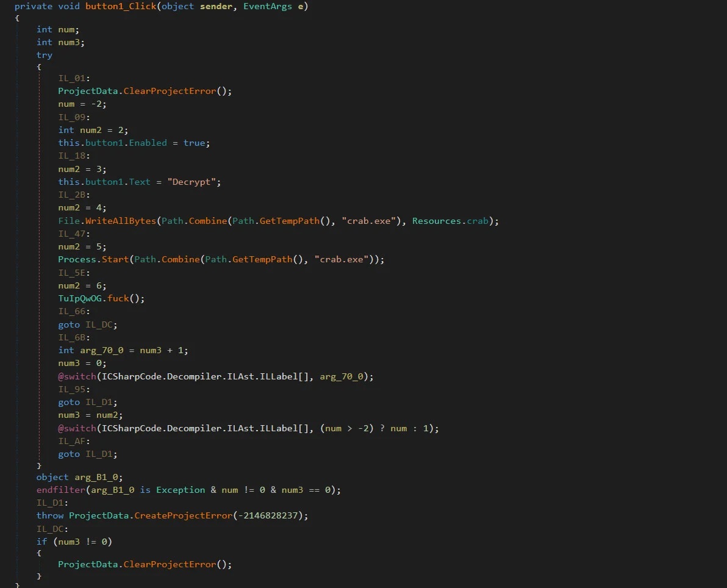Viewport: 727px width, 588px height.
Task: Click the @switch line with arg_70_0
Action: click(215, 376)
